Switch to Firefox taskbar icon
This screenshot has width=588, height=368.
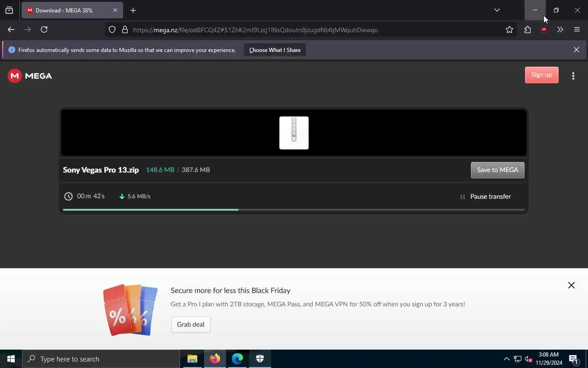point(215,359)
